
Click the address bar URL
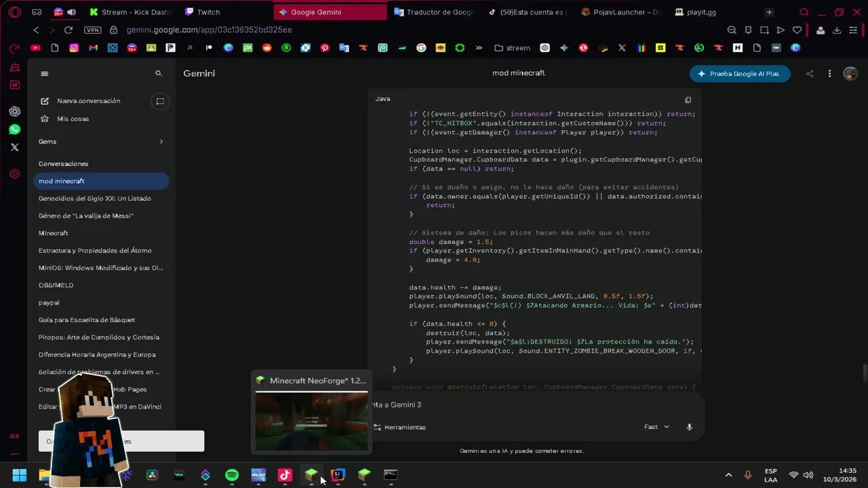click(x=209, y=30)
